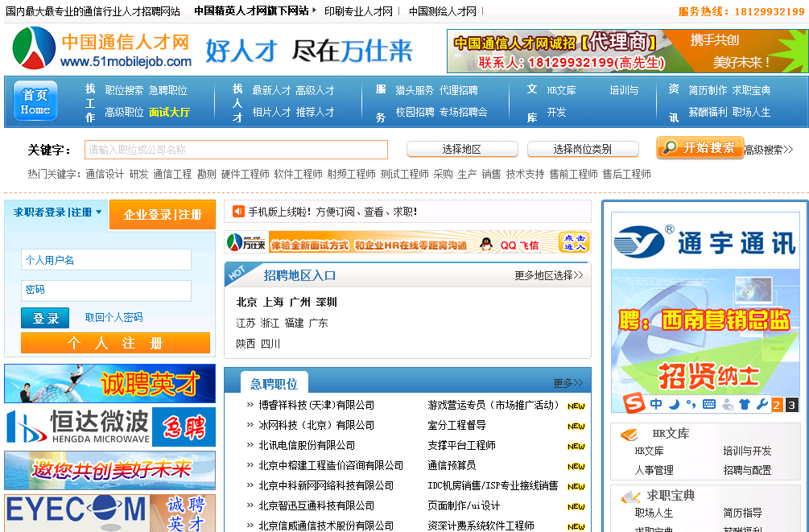The width and height of the screenshot is (809, 532).
Task: Select region 四川
Action: (270, 344)
